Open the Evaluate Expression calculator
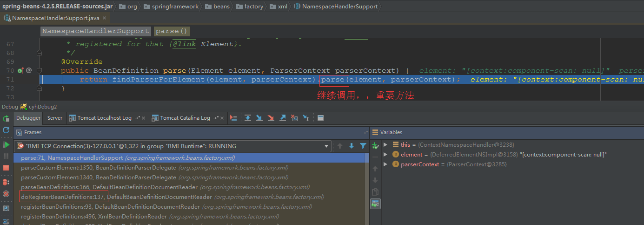This screenshot has width=644, height=225. 320,118
